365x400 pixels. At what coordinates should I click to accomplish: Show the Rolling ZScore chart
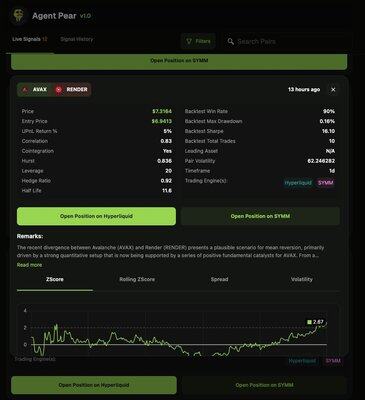[137, 279]
